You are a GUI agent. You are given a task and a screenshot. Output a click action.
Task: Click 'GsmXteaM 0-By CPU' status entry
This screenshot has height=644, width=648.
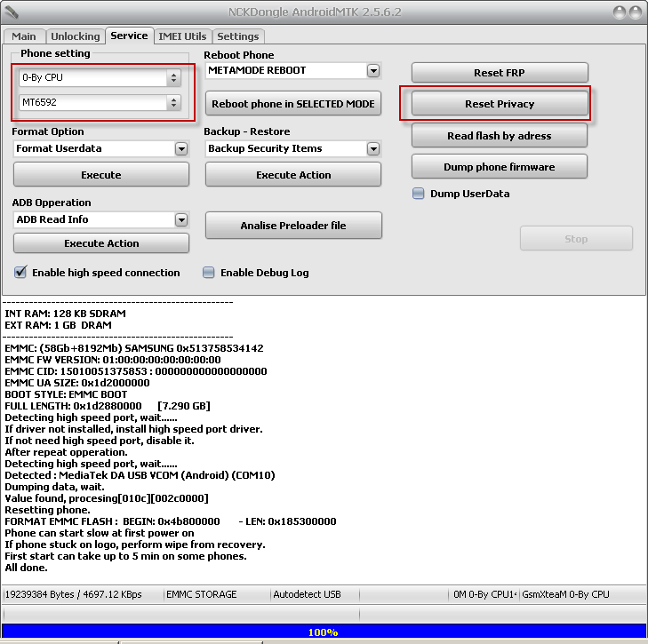565,594
